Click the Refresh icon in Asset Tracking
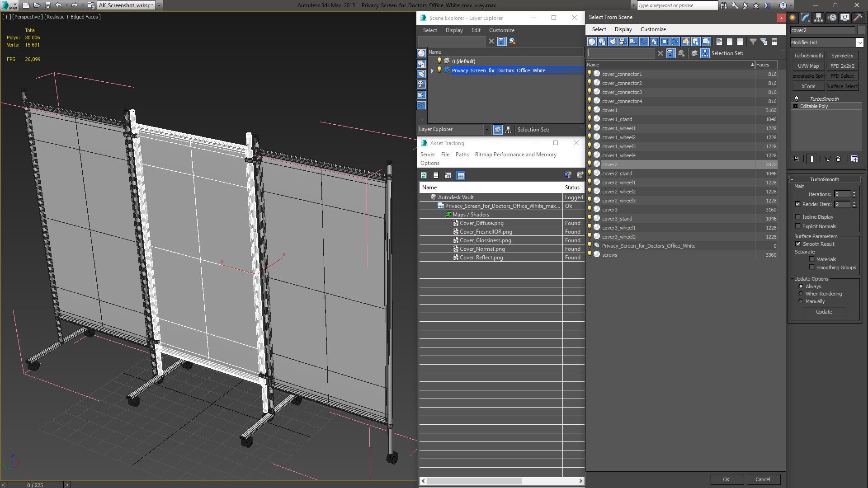868x488 pixels. tap(424, 175)
